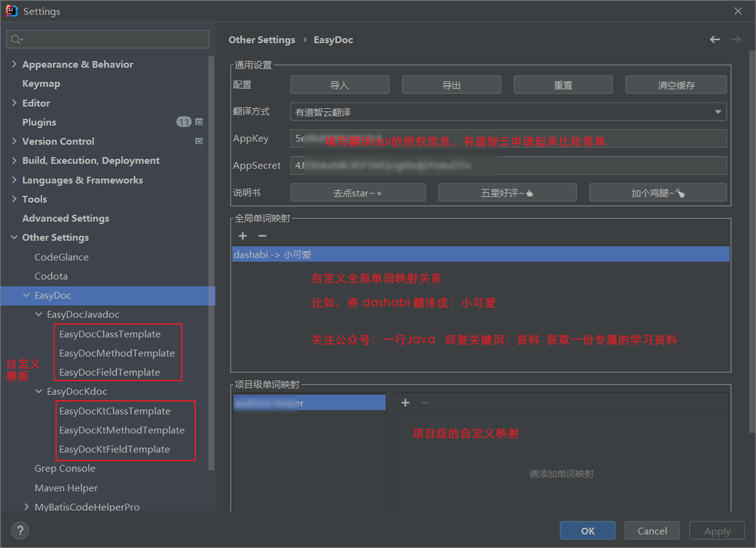The image size is (756, 548).
Task: Collapse the EasyDocJavadoc node
Action: 39,314
